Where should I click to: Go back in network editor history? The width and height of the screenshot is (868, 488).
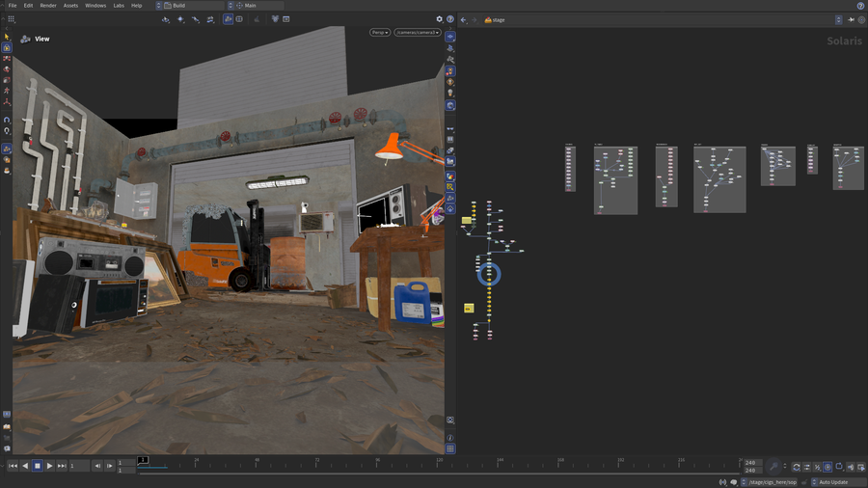(x=463, y=20)
